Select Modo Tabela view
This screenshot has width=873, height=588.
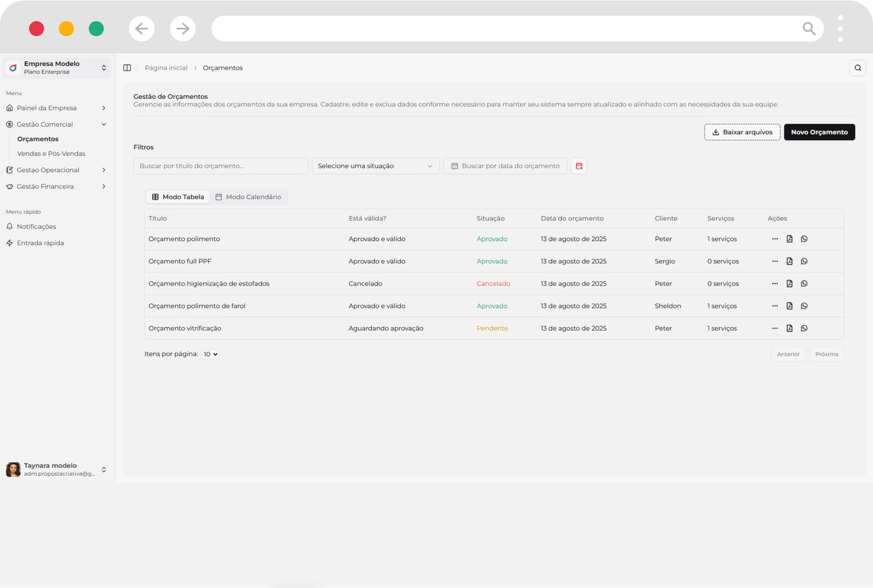178,197
